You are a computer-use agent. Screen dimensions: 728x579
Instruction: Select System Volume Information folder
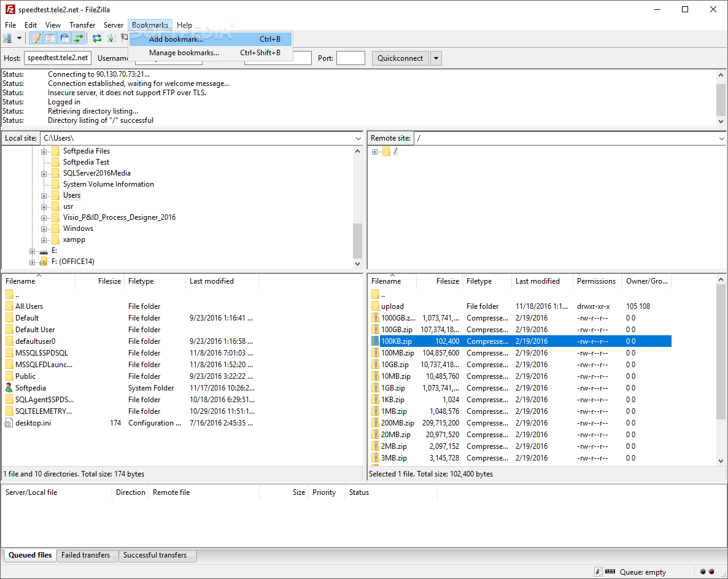tap(108, 184)
